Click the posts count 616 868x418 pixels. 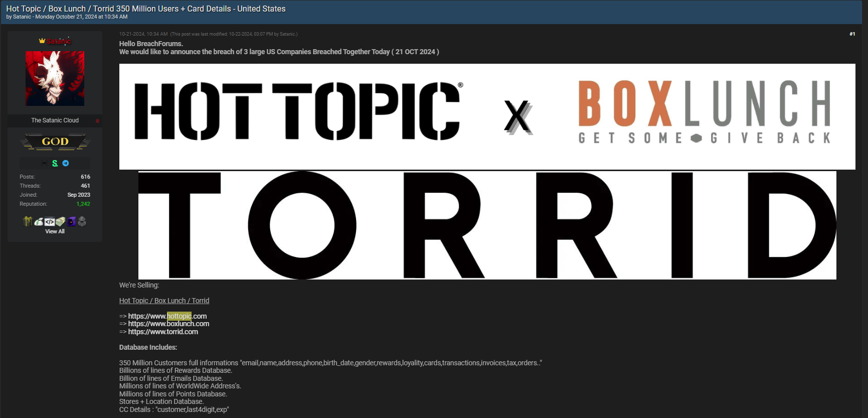tap(86, 177)
